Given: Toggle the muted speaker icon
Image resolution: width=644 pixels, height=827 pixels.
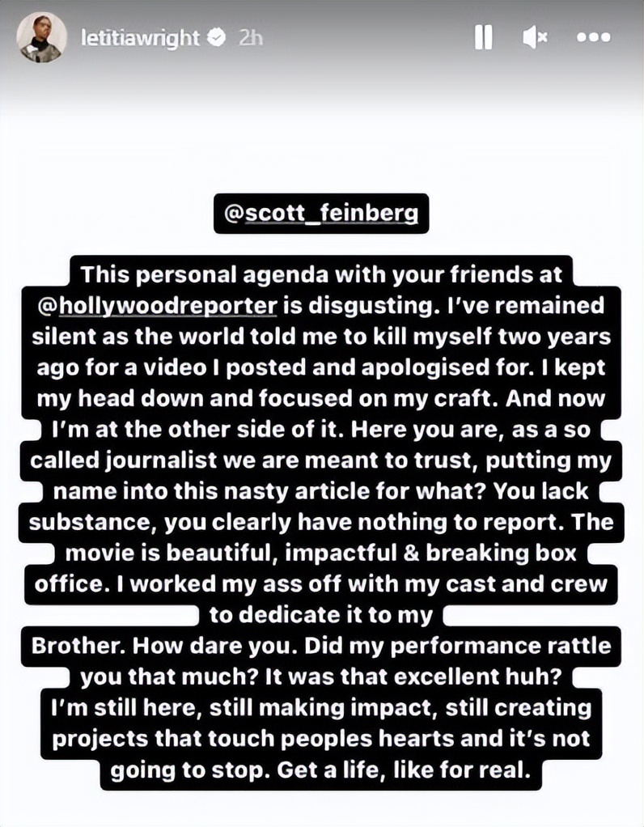Looking at the screenshot, I should click(x=535, y=37).
